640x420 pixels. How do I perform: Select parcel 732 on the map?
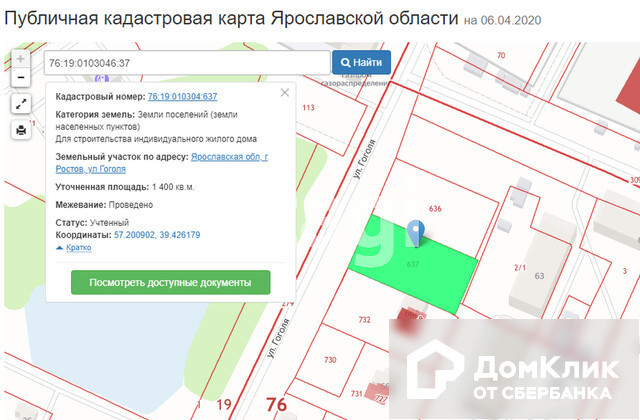coord(364,320)
